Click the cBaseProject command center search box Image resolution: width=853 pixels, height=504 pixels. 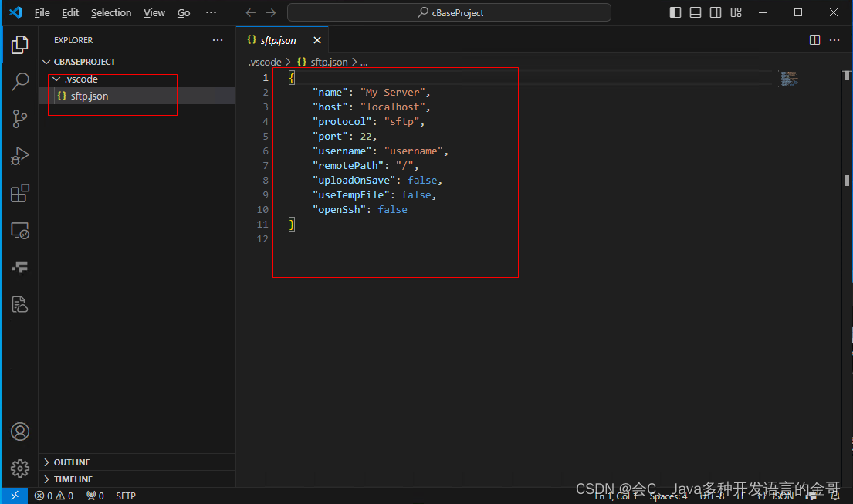(448, 12)
